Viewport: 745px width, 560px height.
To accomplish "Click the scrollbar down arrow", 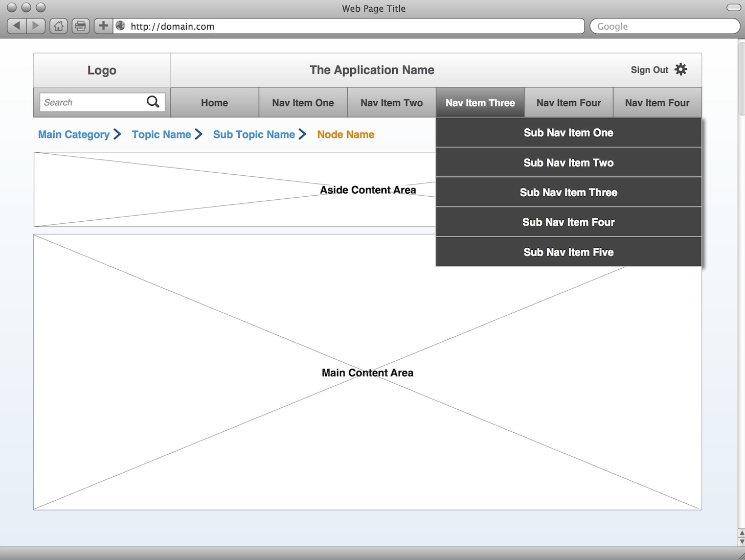I will (x=741, y=542).
